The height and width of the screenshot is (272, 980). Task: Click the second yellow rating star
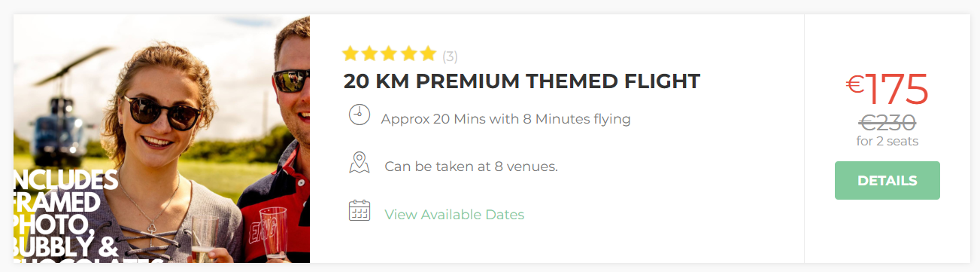tap(369, 53)
